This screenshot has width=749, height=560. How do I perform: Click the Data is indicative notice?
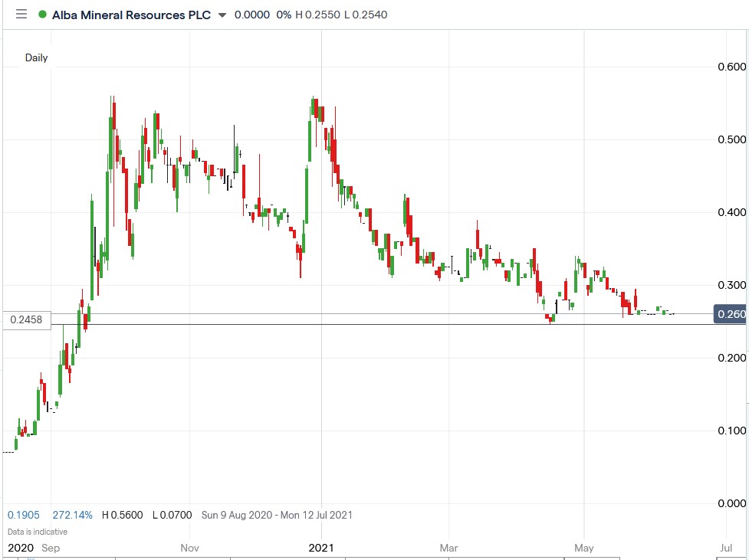point(35,531)
